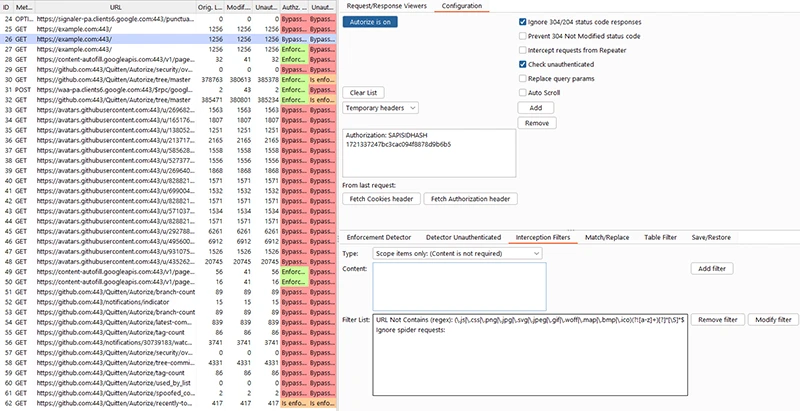Switch to Request/Response Viewers tab
The height and width of the screenshot is (411, 800).
pos(386,6)
